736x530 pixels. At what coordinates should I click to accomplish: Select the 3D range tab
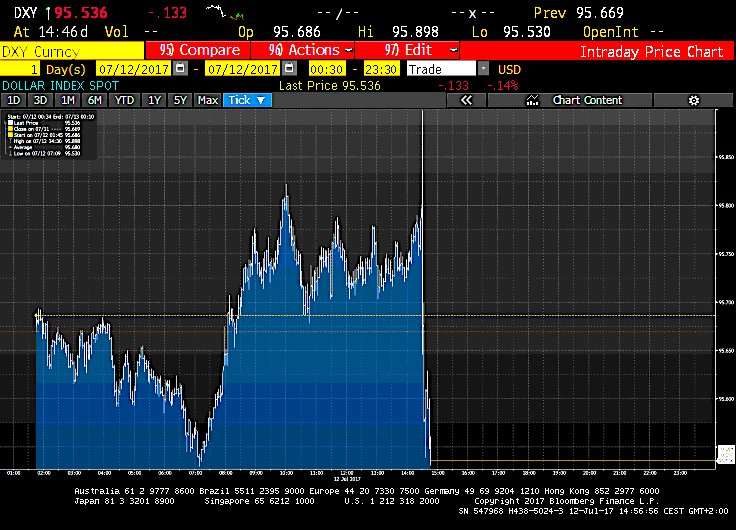click(40, 100)
